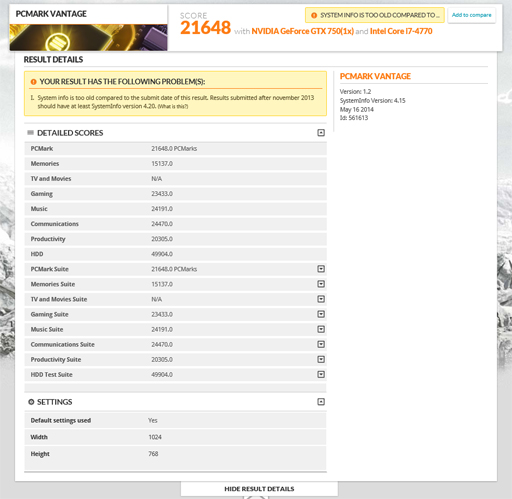The width and height of the screenshot is (512, 499).
Task: Click Hide Result Details button
Action: [x=259, y=489]
